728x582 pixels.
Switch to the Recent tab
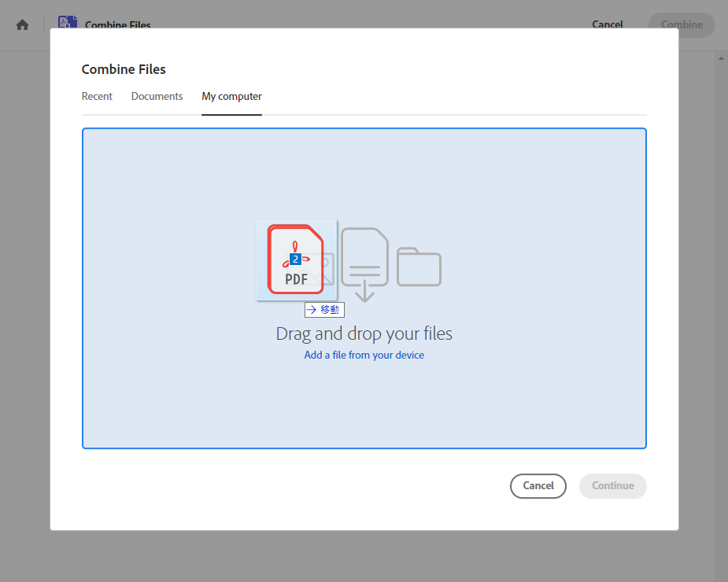[97, 97]
